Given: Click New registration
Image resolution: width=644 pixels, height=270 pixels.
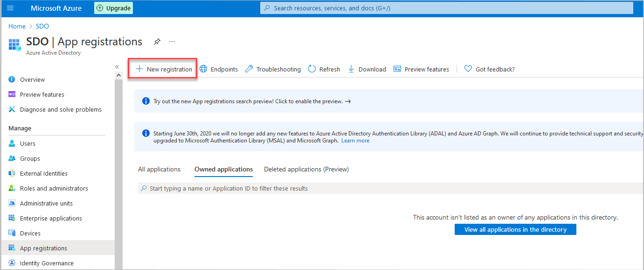Looking at the screenshot, I should [163, 69].
